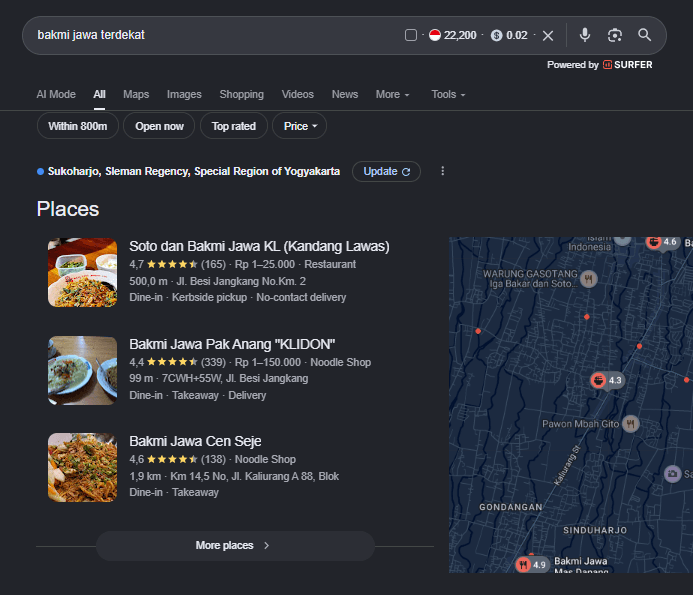Open Bakmi Jawa Pak Anang "KLIDON" listing
Viewport: 693px width, 595px height.
pyautogui.click(x=232, y=344)
